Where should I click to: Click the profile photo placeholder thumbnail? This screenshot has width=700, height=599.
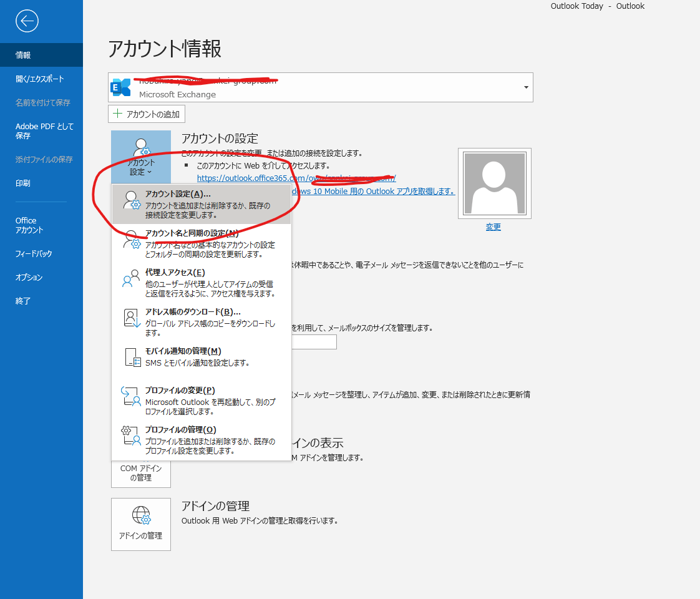click(x=495, y=183)
